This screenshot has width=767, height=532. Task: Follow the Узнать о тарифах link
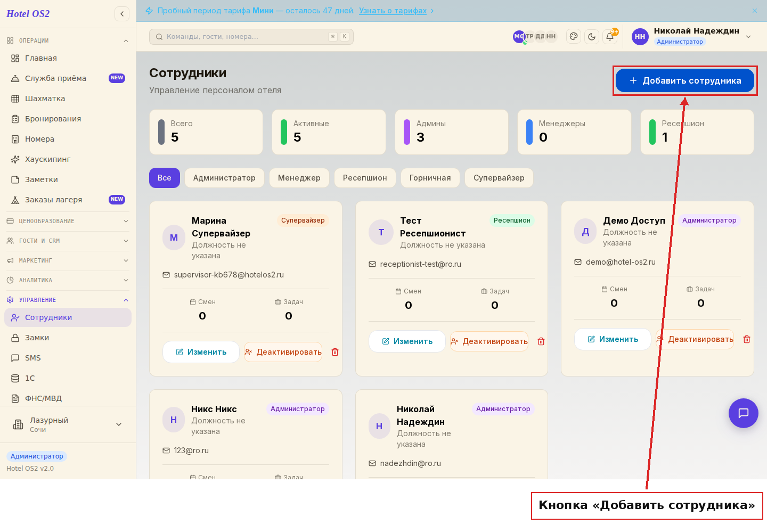[x=393, y=11]
